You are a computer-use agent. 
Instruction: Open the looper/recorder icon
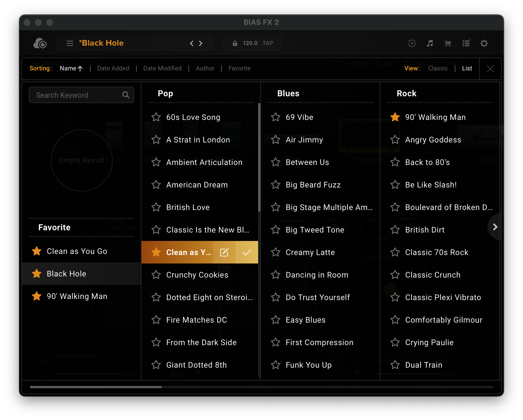(412, 43)
